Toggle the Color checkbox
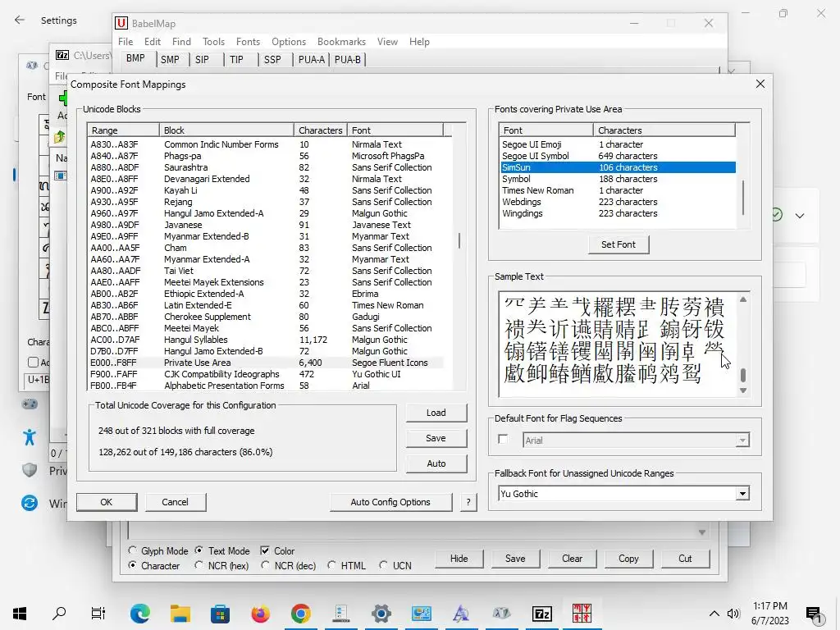Screen dimensions: 840x630 pyautogui.click(x=265, y=550)
